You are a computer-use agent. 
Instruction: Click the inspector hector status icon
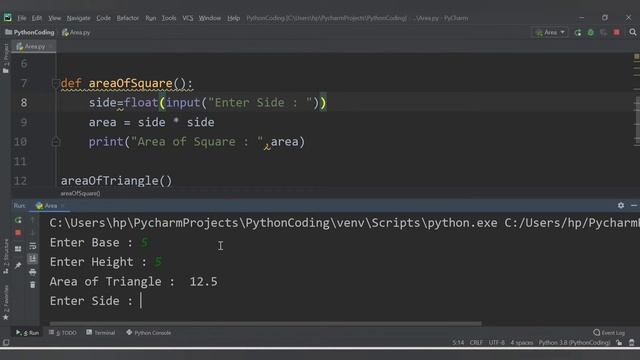click(x=632, y=342)
